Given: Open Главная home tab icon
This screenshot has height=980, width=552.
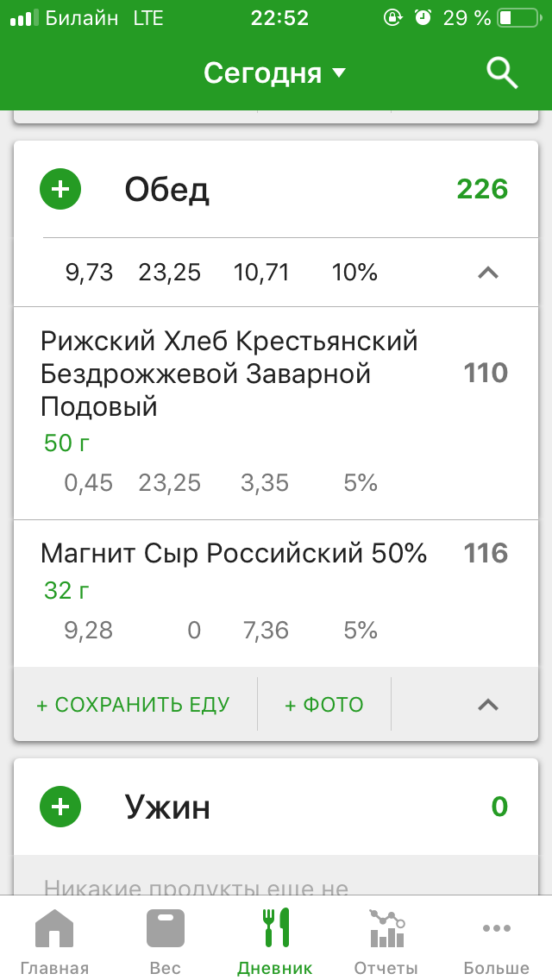Looking at the screenshot, I should [x=54, y=929].
